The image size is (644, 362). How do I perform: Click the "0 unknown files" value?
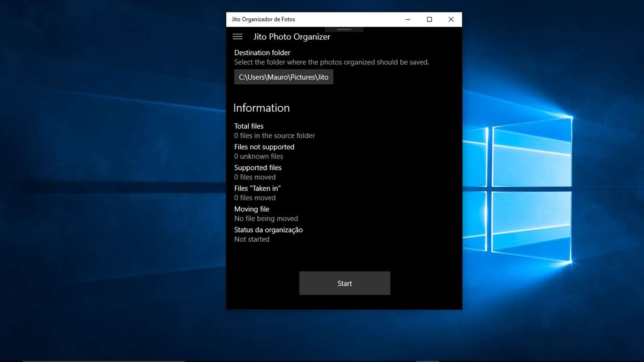258,156
